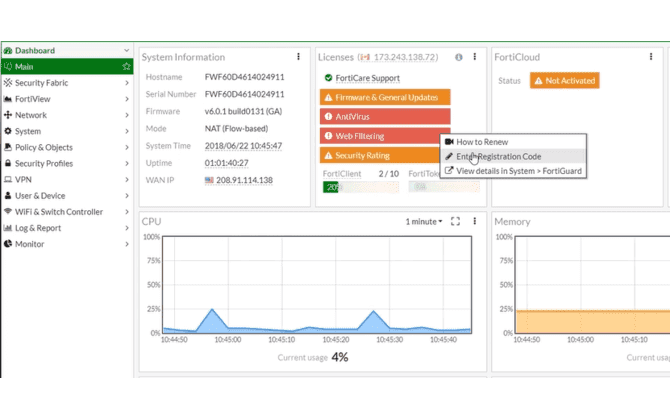Viewport: 670px width, 419px height.
Task: Open the Log & Report menu
Action: pos(67,228)
